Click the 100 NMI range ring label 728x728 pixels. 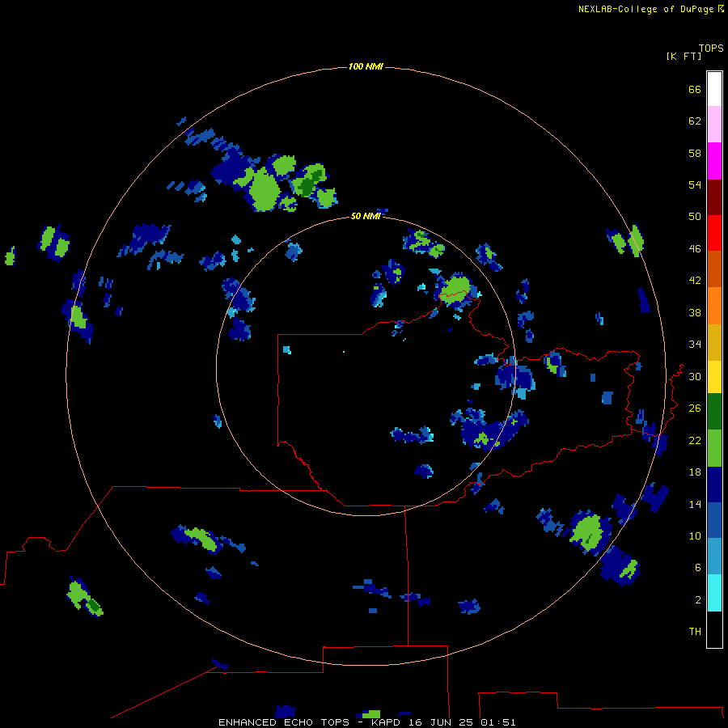(x=366, y=66)
